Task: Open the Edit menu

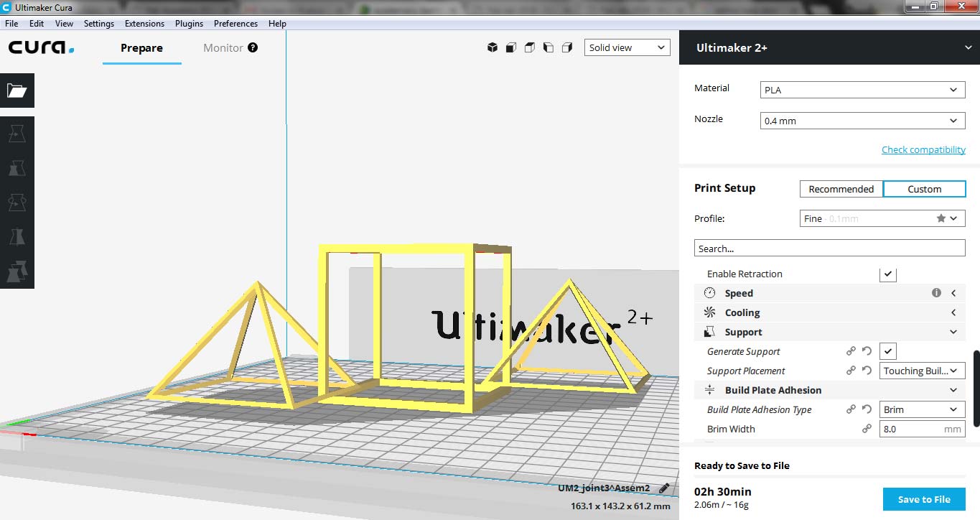Action: coord(37,23)
